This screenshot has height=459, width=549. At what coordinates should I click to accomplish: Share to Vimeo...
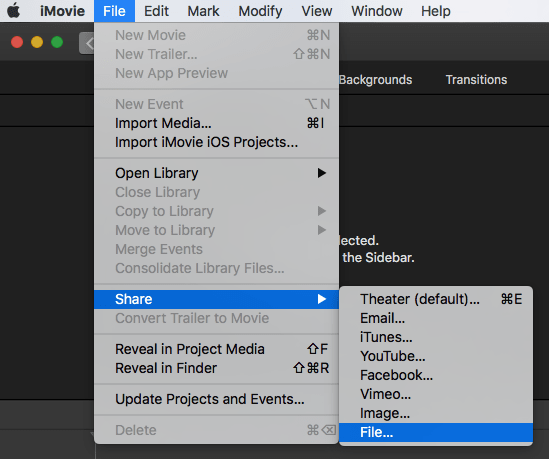pos(436,394)
